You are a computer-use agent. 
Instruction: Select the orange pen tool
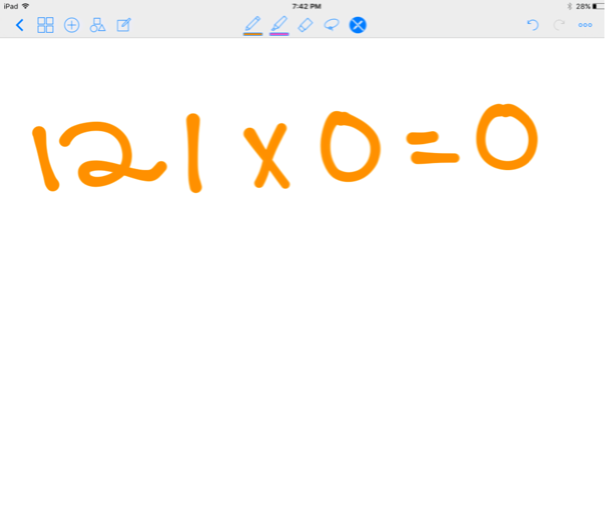(x=253, y=24)
